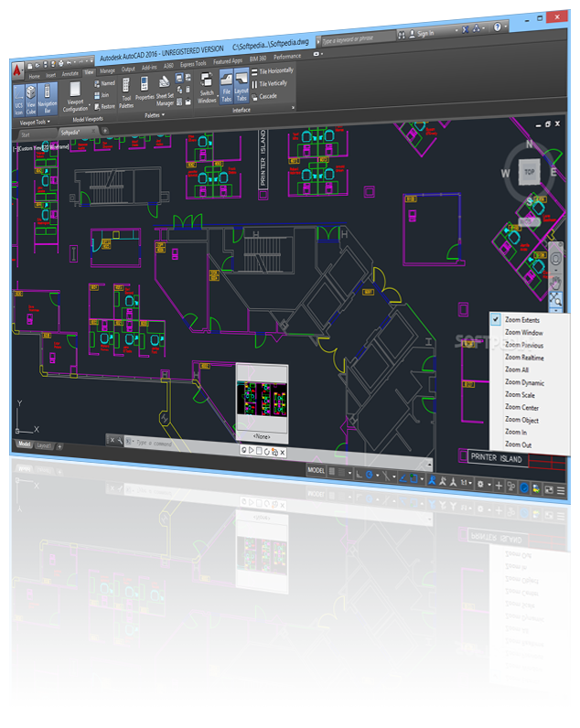Choose Zoom Realtime in the zoom menu
Screen dimensions: 580x728
click(525, 358)
